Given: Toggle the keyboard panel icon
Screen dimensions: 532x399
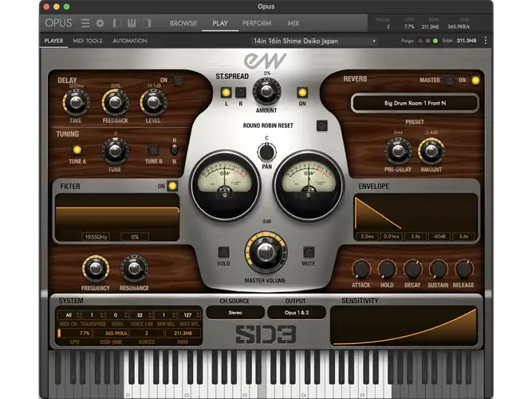Looking at the screenshot, I should [132, 23].
